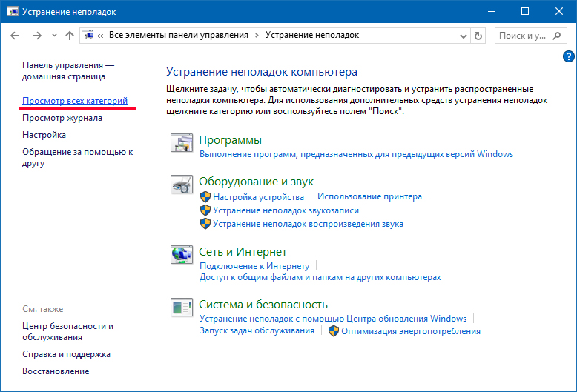Expand the breadcrumb arrow after Все элементы
The image size is (577, 392).
[x=257, y=36]
